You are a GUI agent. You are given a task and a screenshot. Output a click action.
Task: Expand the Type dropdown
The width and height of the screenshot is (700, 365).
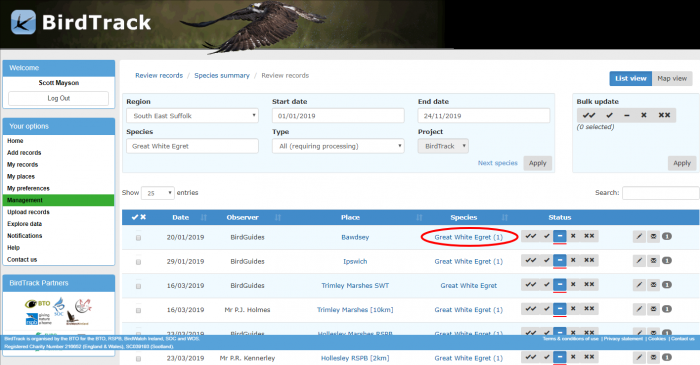click(x=338, y=146)
